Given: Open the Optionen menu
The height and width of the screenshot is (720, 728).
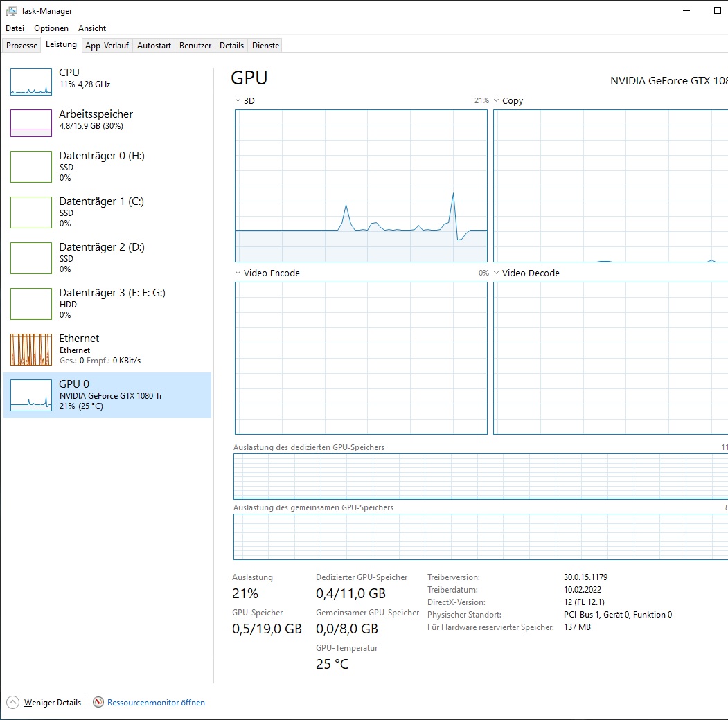Looking at the screenshot, I should pyautogui.click(x=51, y=28).
